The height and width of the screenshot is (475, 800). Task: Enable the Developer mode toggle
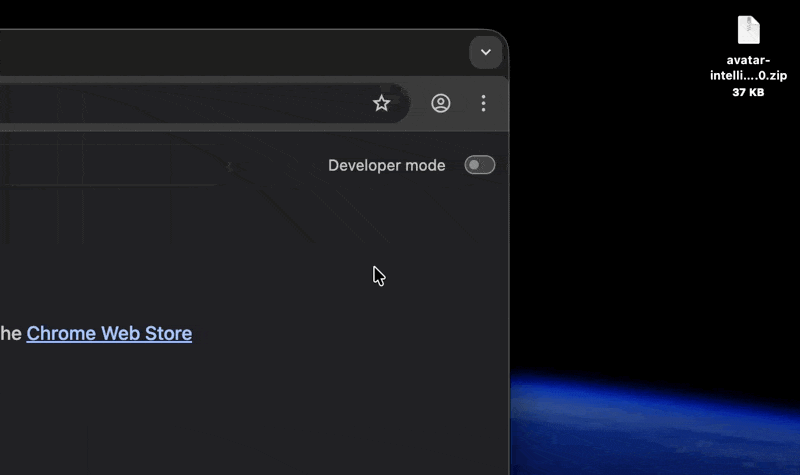[480, 165]
